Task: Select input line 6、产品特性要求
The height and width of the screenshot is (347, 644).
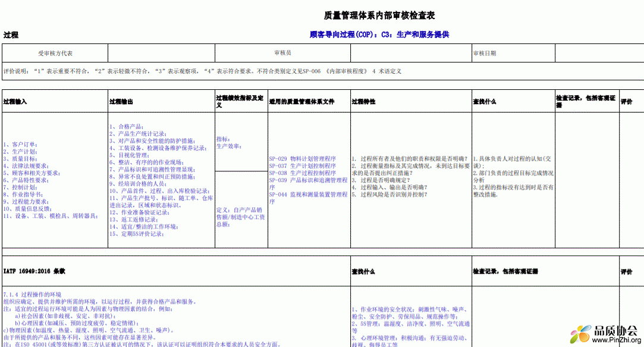Action: click(26, 180)
